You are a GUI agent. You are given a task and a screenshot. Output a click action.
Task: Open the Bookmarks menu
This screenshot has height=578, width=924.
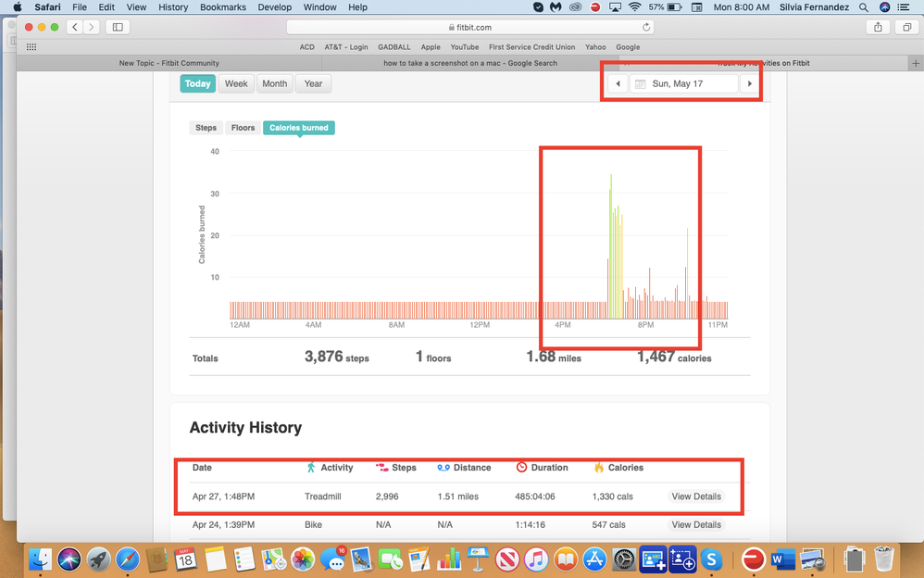(222, 7)
